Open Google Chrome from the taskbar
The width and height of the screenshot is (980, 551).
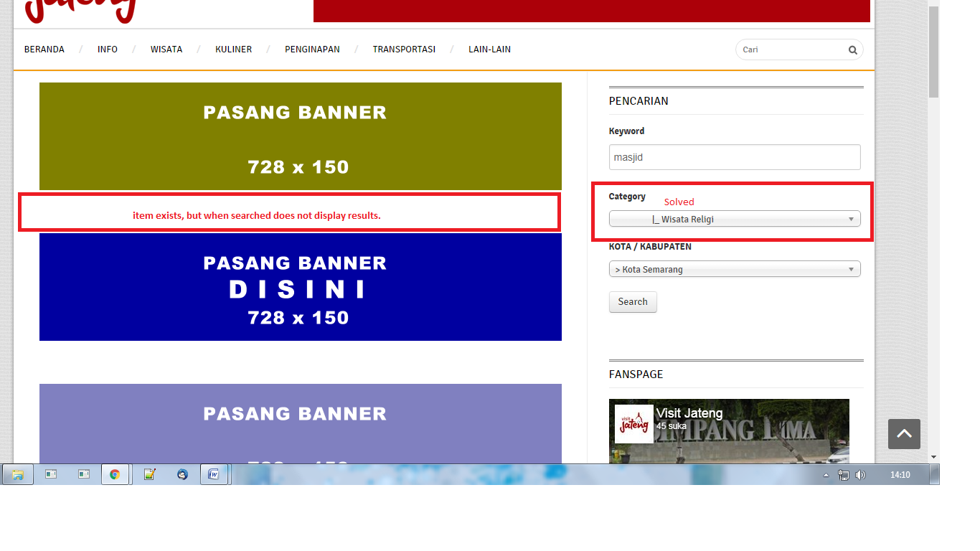coord(115,474)
